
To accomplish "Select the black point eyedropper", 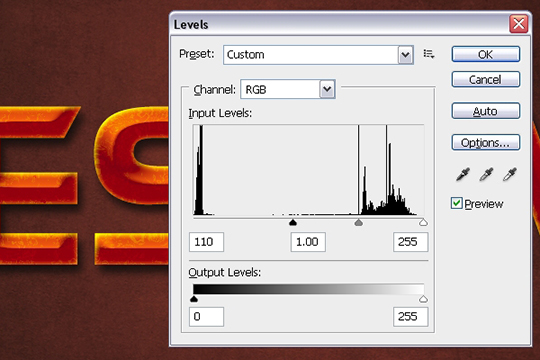I will 463,174.
